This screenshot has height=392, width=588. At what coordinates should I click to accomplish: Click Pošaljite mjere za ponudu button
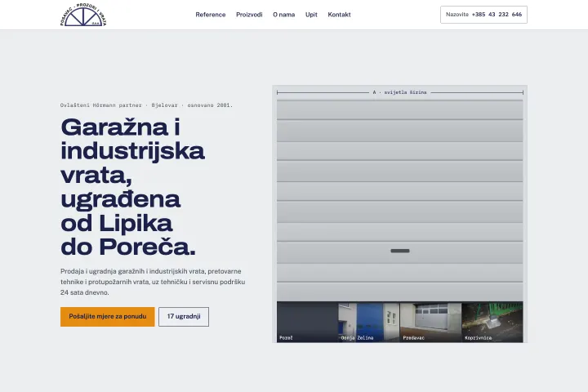pyautogui.click(x=107, y=317)
